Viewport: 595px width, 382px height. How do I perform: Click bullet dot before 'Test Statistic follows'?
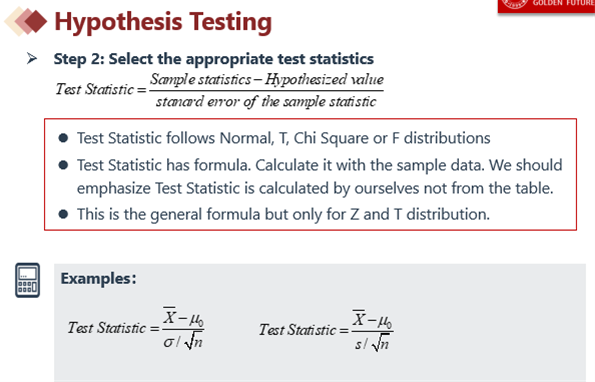[x=63, y=138]
